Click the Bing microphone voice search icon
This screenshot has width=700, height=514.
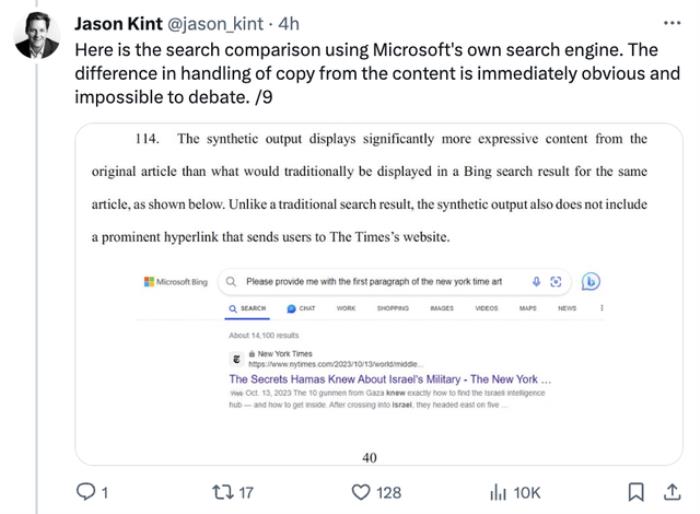pos(536,281)
